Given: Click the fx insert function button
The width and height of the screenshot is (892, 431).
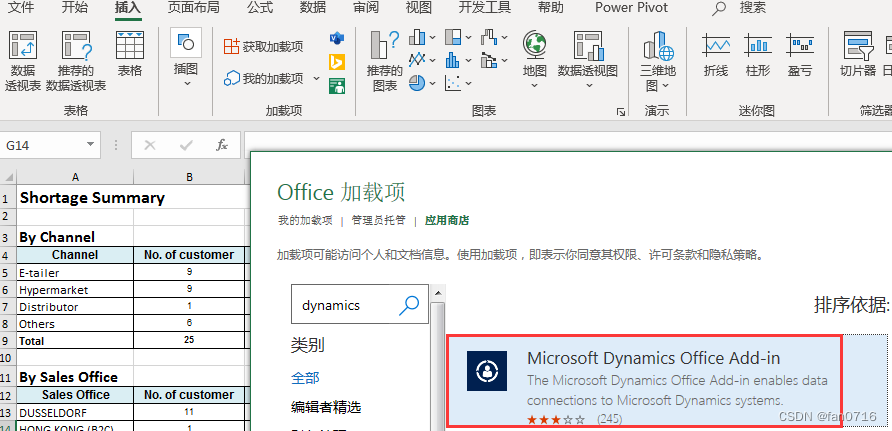Looking at the screenshot, I should pos(222,146).
